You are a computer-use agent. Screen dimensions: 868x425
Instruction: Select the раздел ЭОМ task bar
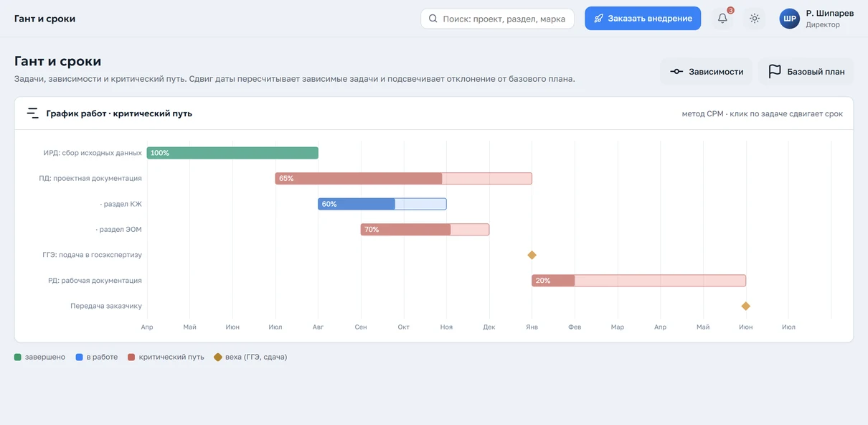click(x=425, y=230)
